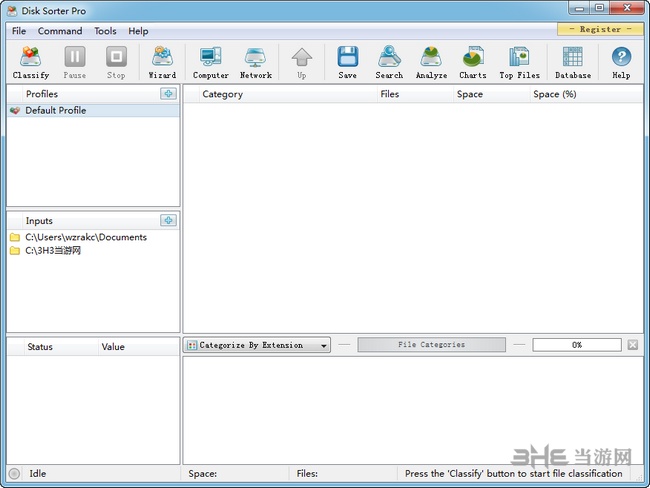Click the C:\Users\wzrakc\Documents folder icon

point(15,237)
